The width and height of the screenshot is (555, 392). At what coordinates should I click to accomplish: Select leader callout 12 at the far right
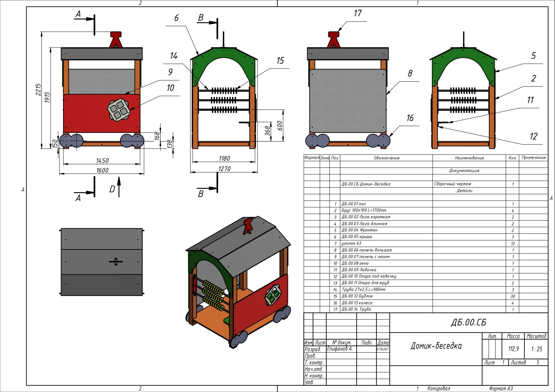point(534,136)
